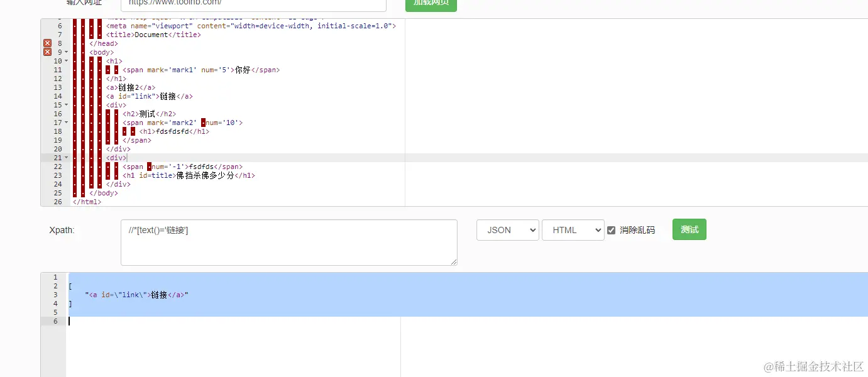
Task: Collapse the div block on line 15
Action: (67, 105)
